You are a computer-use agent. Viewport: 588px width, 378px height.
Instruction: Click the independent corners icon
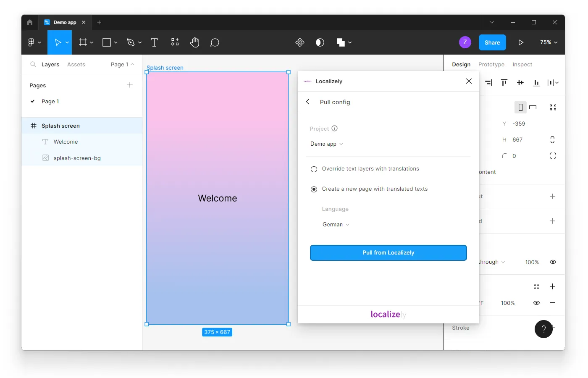pos(553,156)
